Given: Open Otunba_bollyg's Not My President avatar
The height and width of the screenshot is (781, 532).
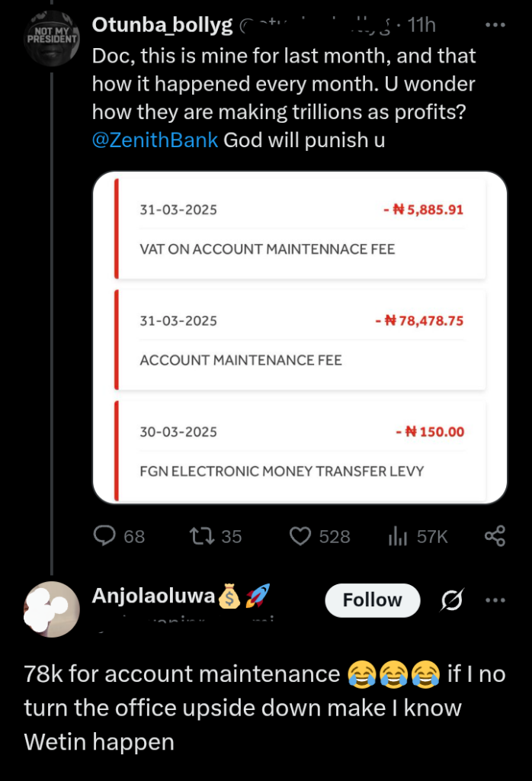Looking at the screenshot, I should point(51,38).
